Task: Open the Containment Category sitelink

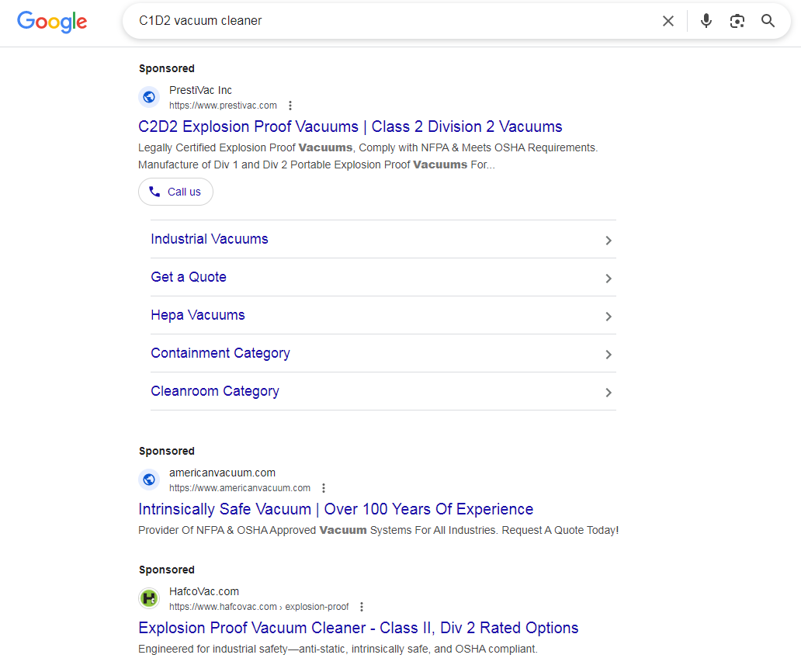Action: point(220,353)
